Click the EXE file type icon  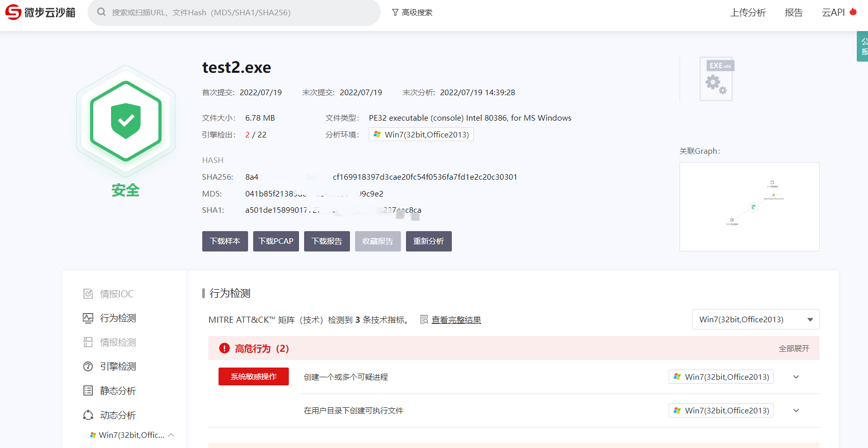(x=716, y=79)
